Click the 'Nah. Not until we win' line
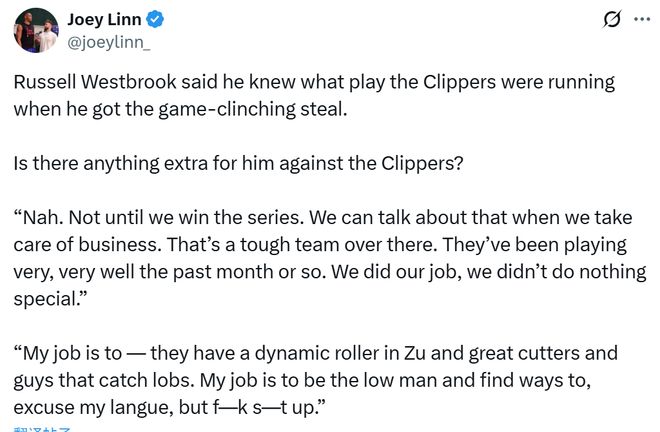This screenshot has height=432, width=660. pyautogui.click(x=323, y=218)
